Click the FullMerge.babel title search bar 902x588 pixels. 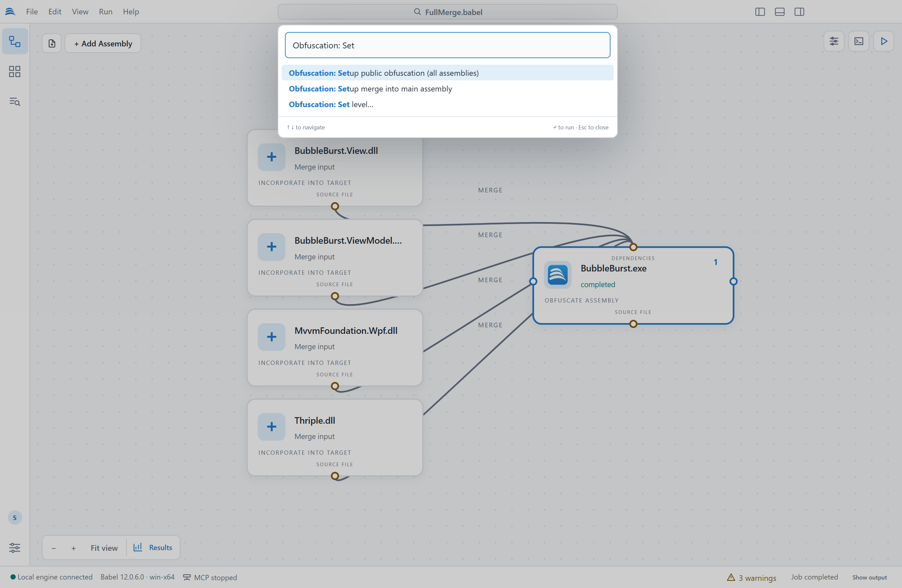coord(448,12)
